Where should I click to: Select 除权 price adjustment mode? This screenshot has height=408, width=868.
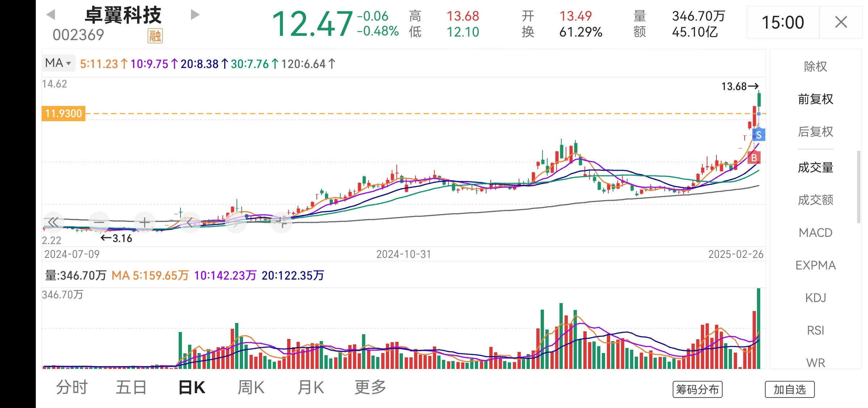(x=815, y=67)
